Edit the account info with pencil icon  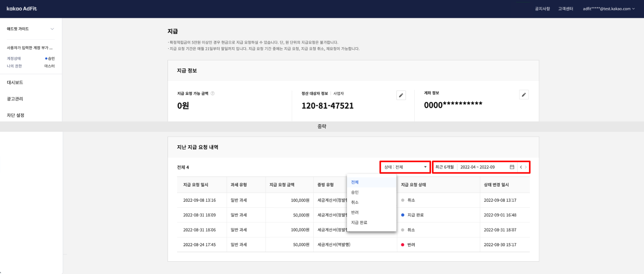click(x=524, y=95)
